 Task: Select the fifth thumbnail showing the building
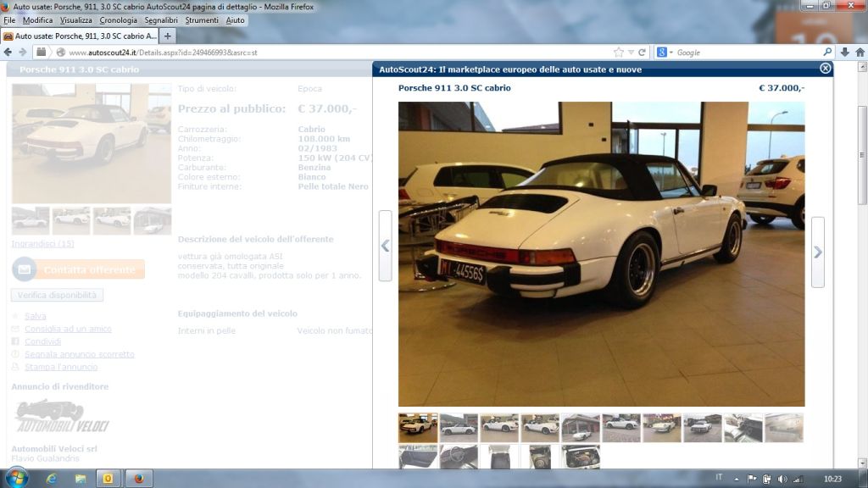pos(581,428)
